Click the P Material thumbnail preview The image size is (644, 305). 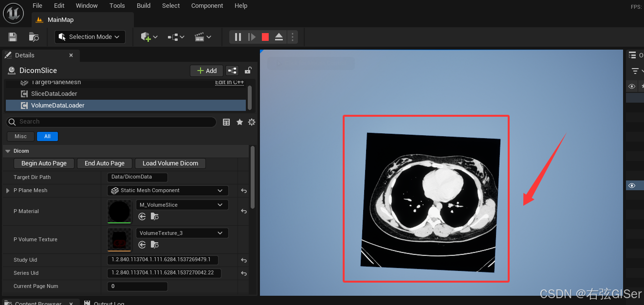point(119,211)
